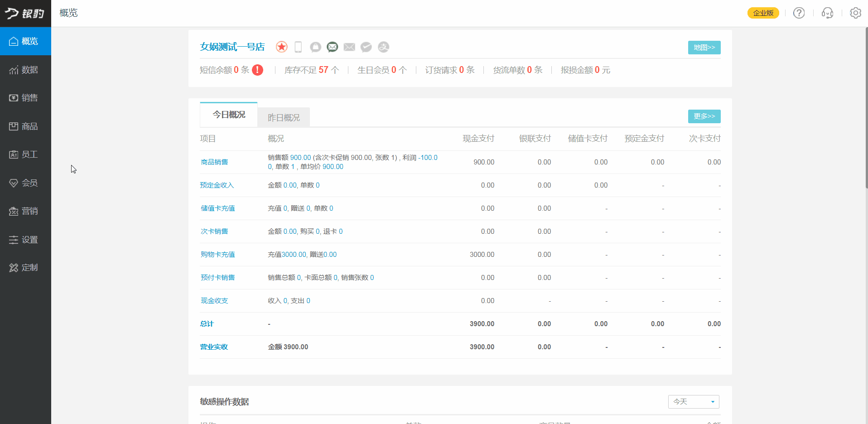Open 销售 in the left sidebar

[25, 98]
